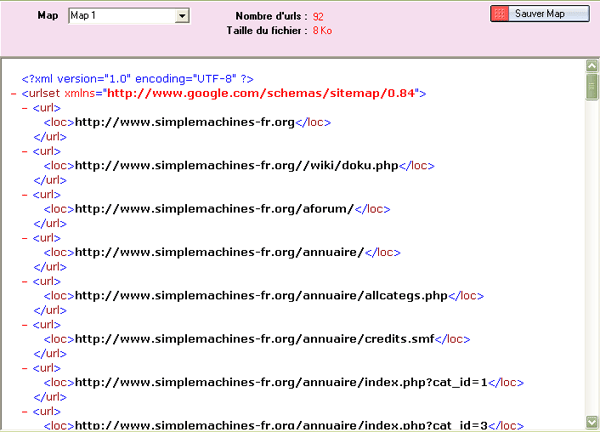Collapse the urlset root node
This screenshot has width=600, height=432.
(13, 93)
